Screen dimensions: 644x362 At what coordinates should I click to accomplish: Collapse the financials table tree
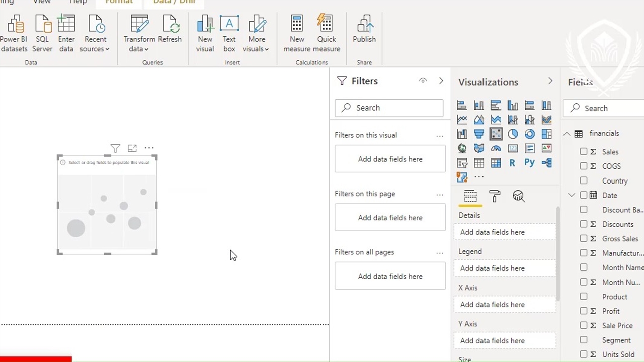(x=567, y=134)
